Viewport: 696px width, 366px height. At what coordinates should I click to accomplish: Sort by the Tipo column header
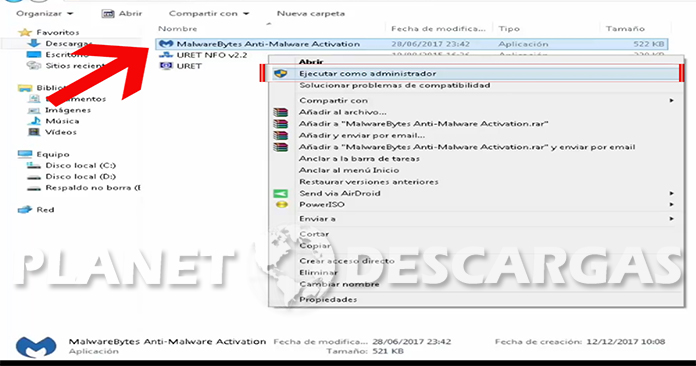coord(509,29)
